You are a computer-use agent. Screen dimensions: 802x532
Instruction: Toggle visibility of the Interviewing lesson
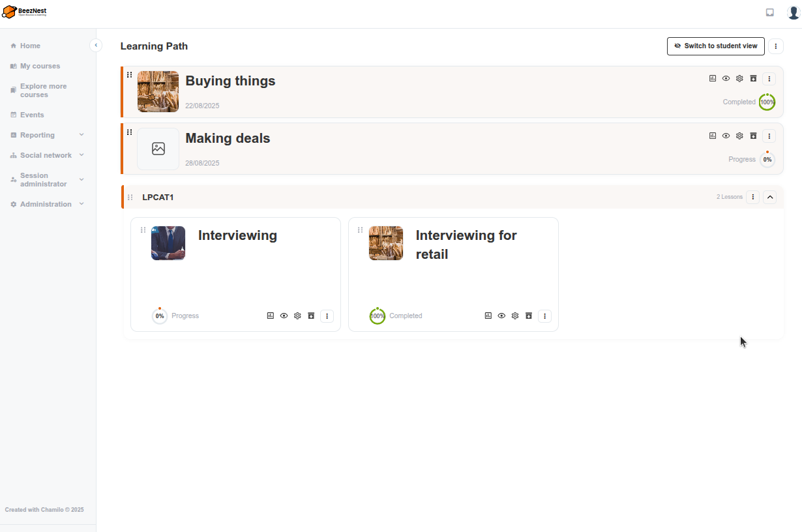click(284, 316)
